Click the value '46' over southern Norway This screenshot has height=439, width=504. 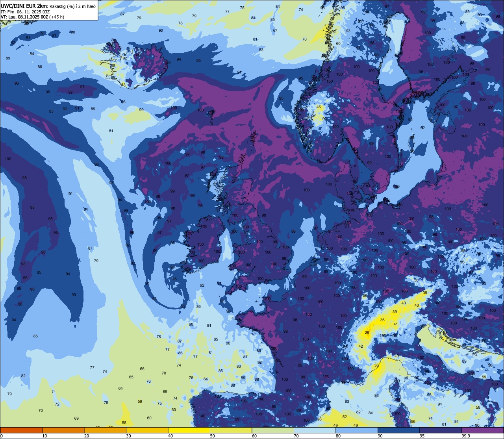click(319, 107)
